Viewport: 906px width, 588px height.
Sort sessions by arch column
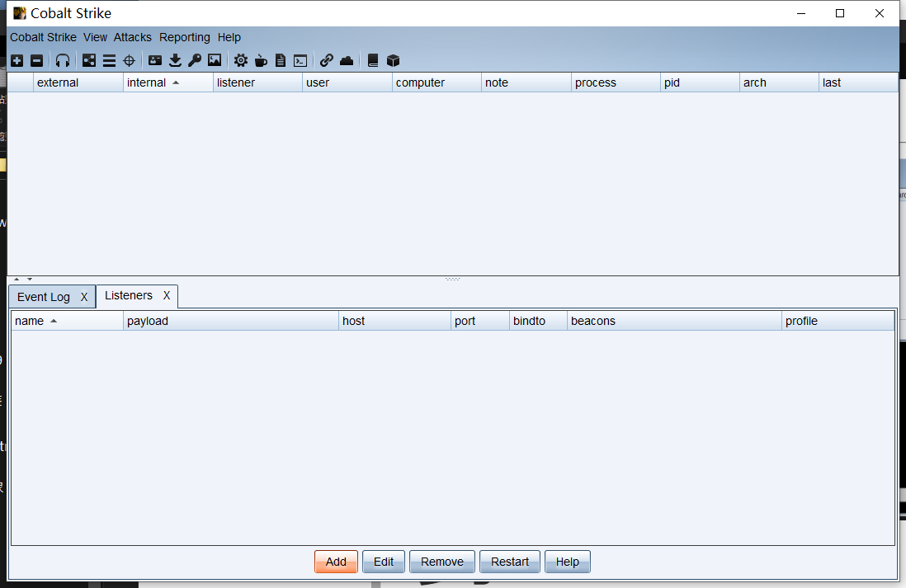point(780,82)
